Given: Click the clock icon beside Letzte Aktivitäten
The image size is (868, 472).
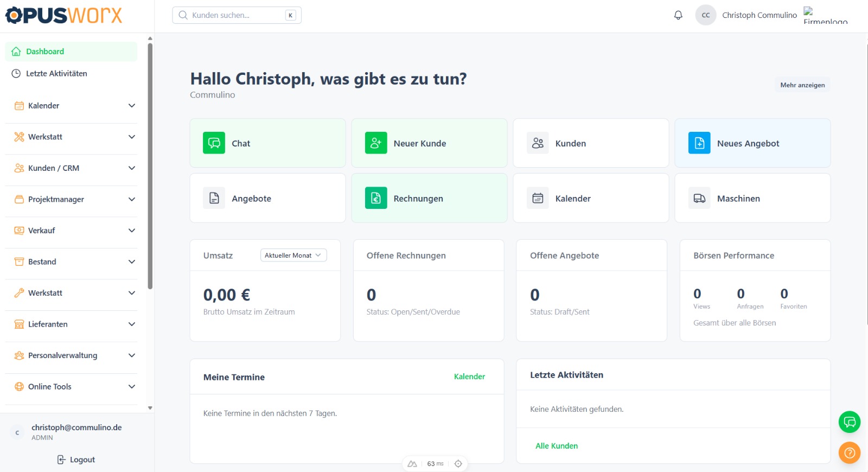Looking at the screenshot, I should coord(16,73).
